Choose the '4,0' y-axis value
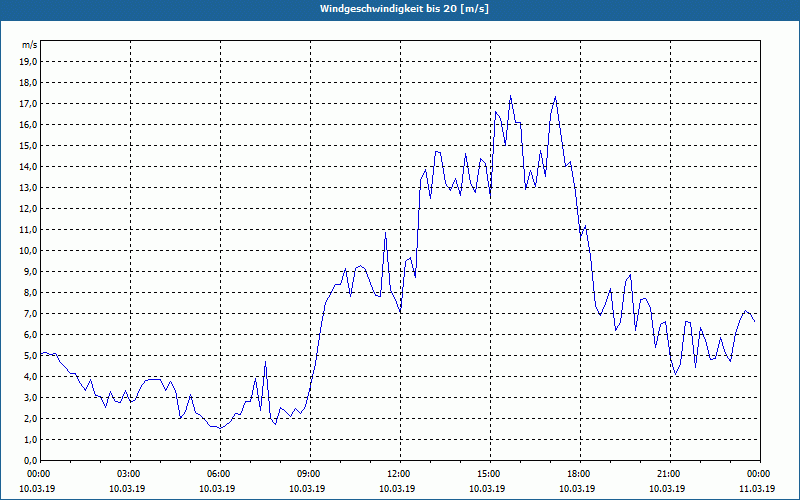Image resolution: width=800 pixels, height=500 pixels. [31, 377]
